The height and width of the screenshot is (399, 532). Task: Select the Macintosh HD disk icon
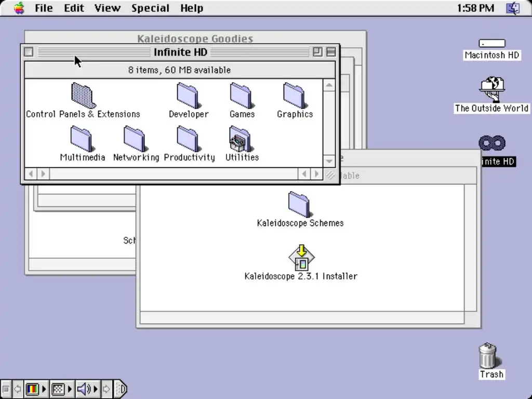pos(492,43)
